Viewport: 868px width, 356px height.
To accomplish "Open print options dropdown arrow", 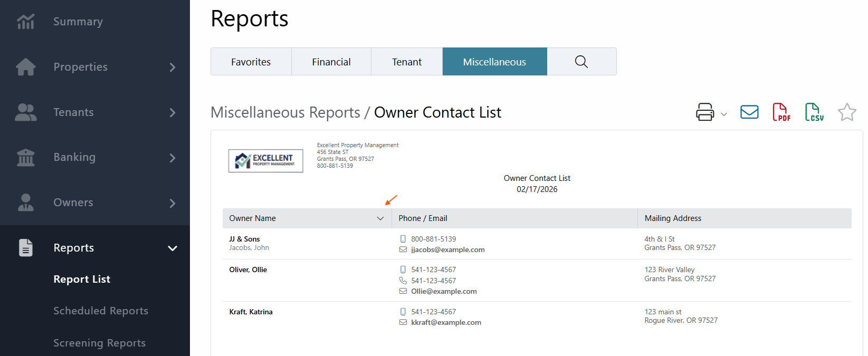I will pyautogui.click(x=724, y=114).
